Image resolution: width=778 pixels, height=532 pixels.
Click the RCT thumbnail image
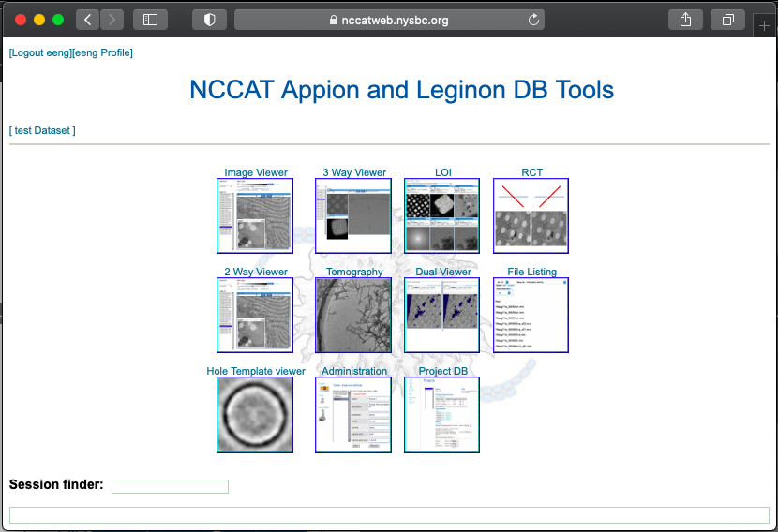click(531, 215)
